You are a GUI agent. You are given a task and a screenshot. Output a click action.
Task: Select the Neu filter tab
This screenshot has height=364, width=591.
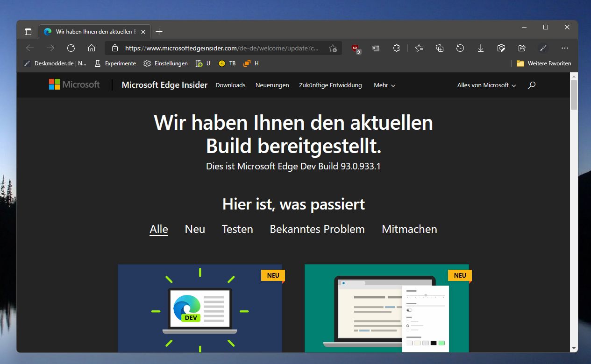195,229
